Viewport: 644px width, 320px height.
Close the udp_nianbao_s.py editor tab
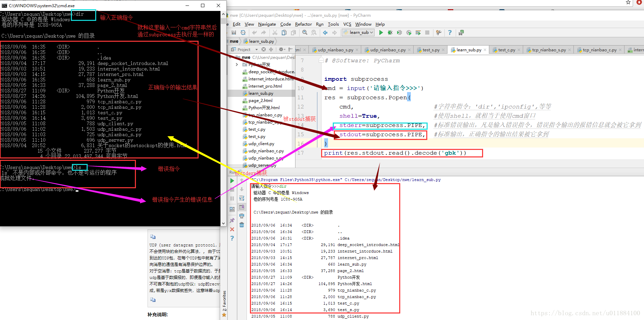(357, 50)
